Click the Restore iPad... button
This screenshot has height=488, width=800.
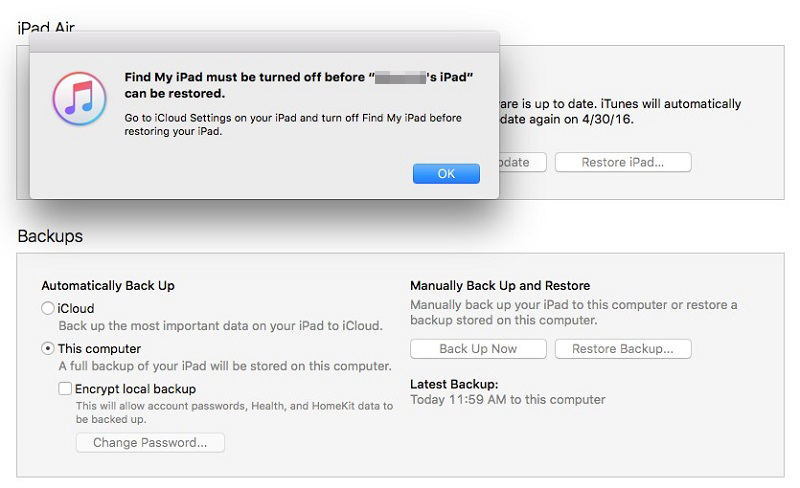[623, 162]
